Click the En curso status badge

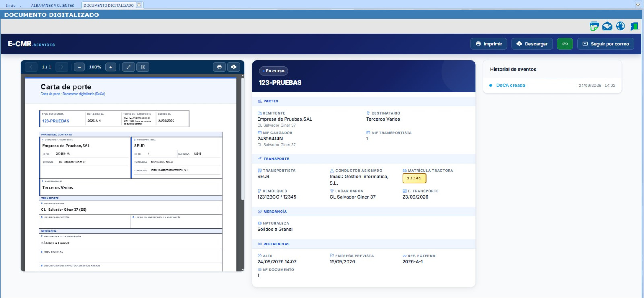(x=274, y=71)
